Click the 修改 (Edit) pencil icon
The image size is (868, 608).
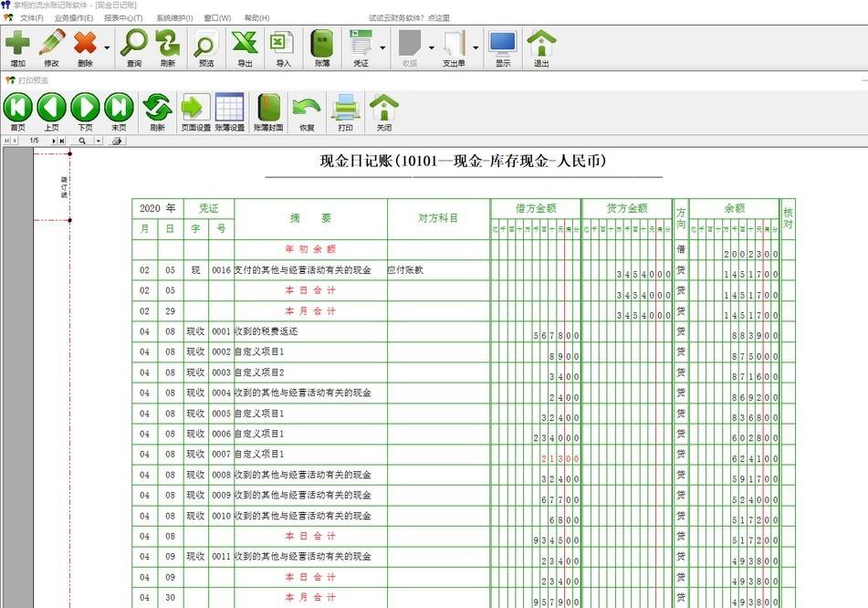[x=51, y=44]
